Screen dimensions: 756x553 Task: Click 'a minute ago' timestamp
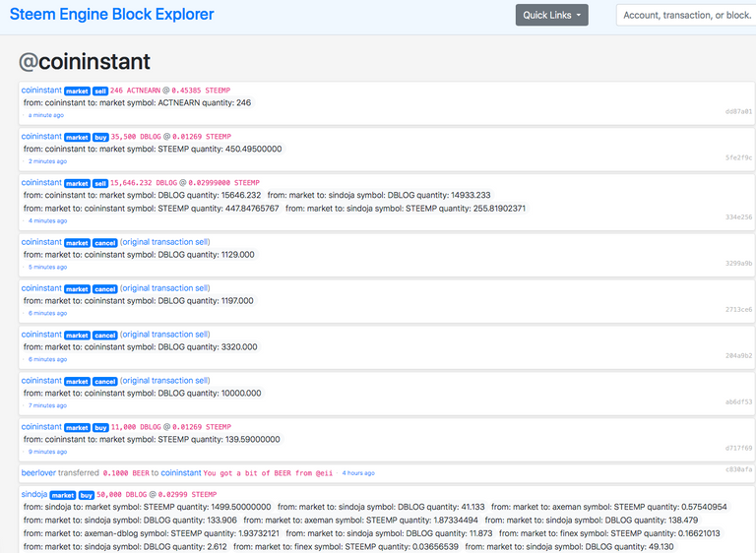46,115
